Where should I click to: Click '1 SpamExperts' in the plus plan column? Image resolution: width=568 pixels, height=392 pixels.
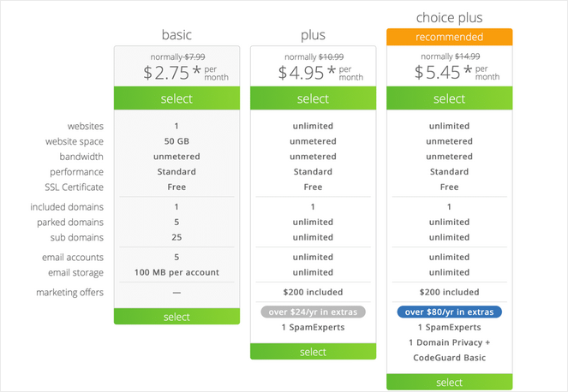[x=313, y=328]
